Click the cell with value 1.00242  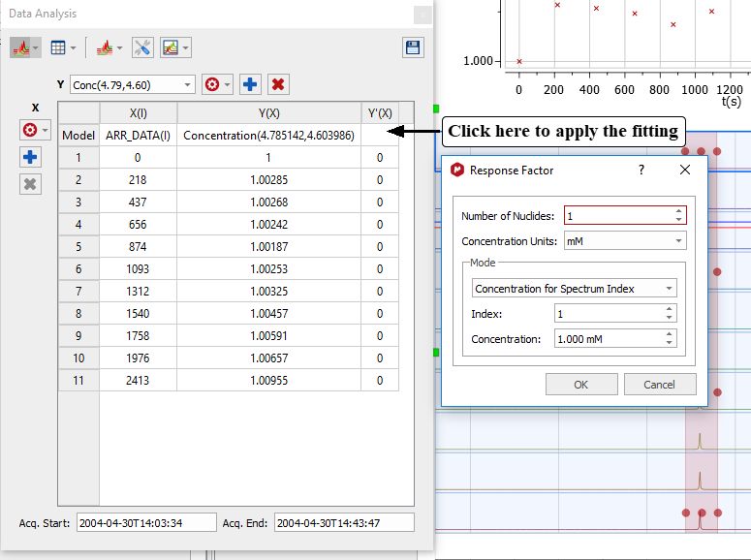[268, 225]
